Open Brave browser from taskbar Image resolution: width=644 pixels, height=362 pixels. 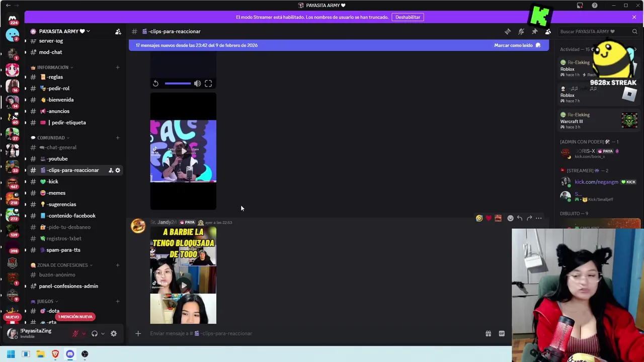click(55, 354)
